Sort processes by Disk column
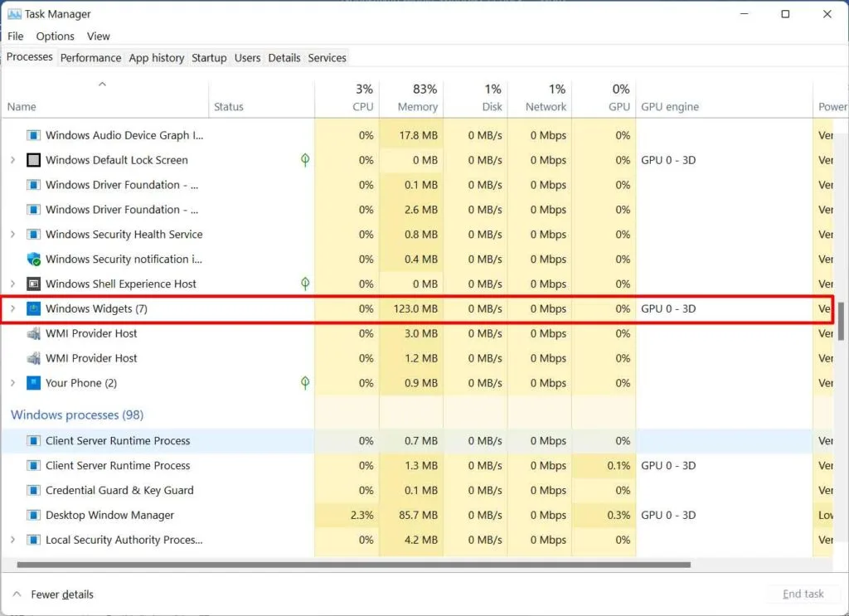This screenshot has width=849, height=616. point(475,99)
